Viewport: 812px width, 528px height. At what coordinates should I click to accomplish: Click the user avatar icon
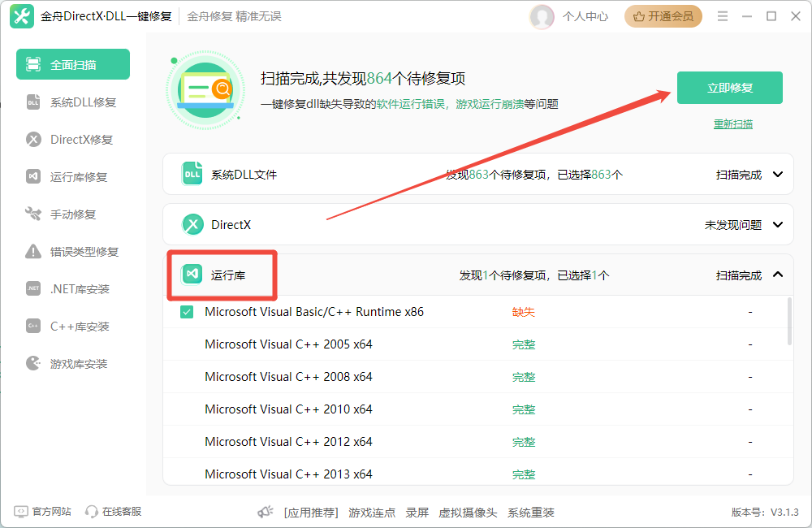click(542, 16)
